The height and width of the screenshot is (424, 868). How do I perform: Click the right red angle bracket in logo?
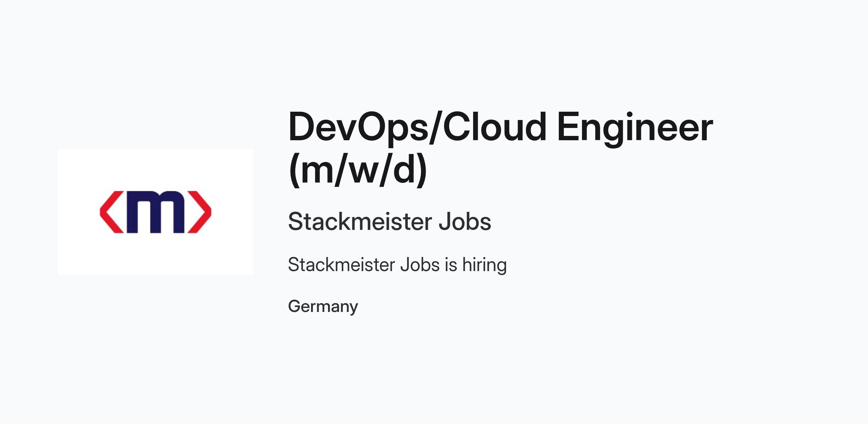[x=199, y=212]
